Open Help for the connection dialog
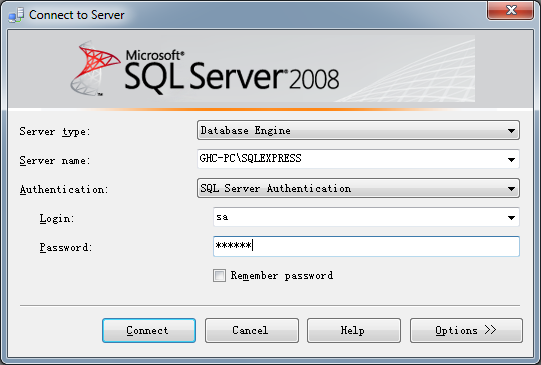The height and width of the screenshot is (365, 541). coord(354,330)
